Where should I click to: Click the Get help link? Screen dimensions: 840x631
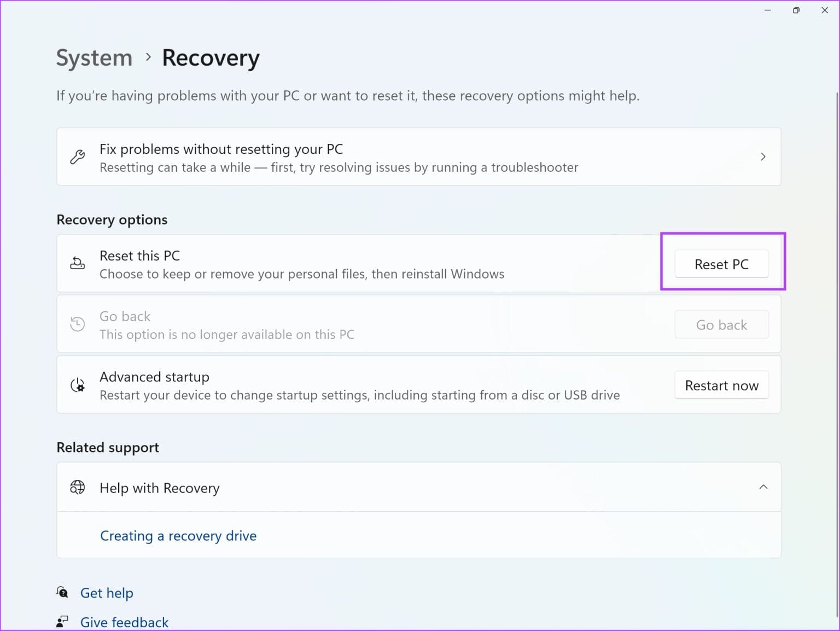pos(107,593)
